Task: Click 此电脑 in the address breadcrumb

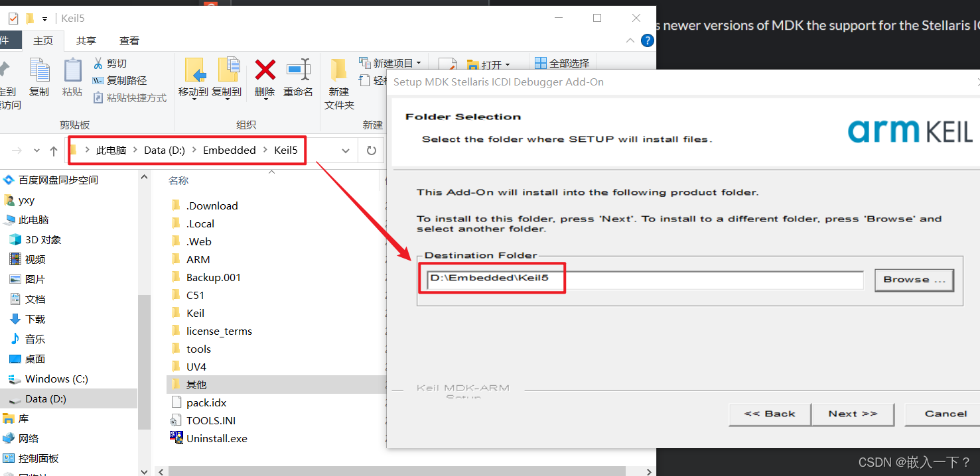Action: (x=111, y=150)
